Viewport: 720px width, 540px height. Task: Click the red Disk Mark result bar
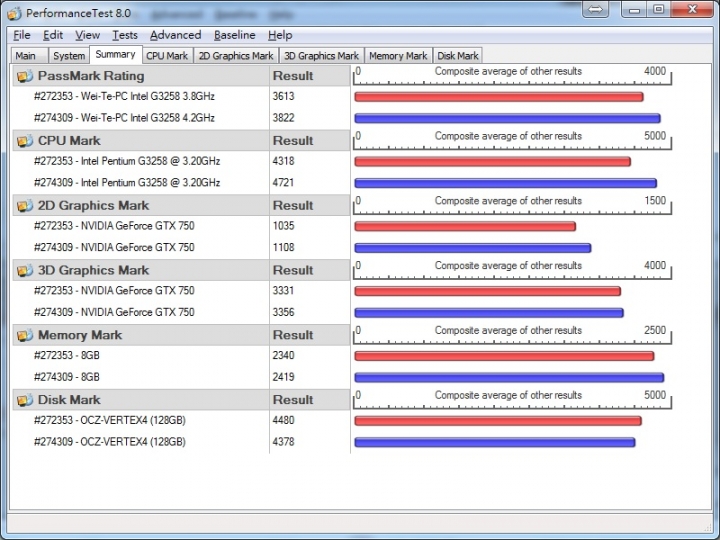498,421
